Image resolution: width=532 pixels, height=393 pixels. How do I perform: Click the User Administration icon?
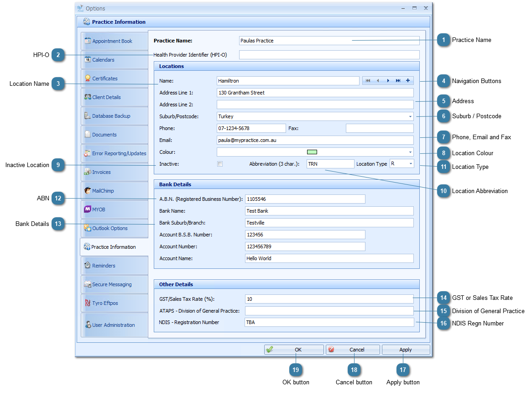point(88,325)
